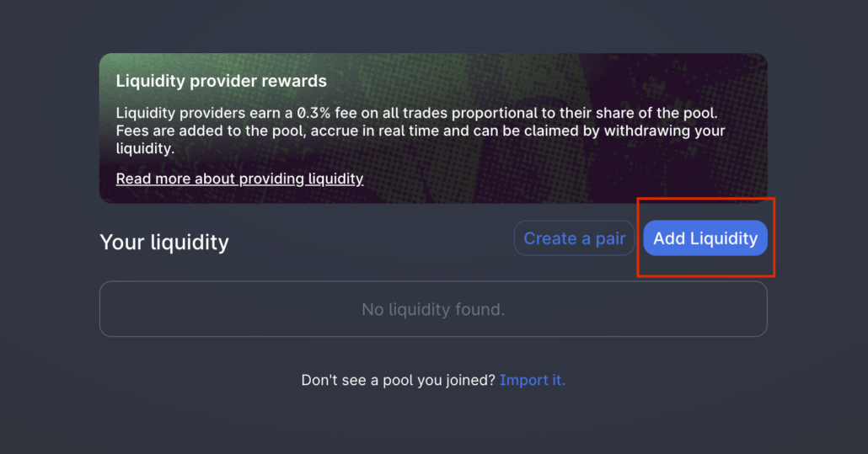Click the empty liquidity positions list area

433,309
